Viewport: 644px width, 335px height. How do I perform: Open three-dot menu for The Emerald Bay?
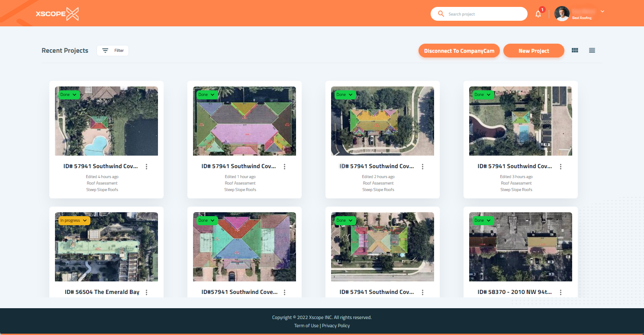coord(147,292)
